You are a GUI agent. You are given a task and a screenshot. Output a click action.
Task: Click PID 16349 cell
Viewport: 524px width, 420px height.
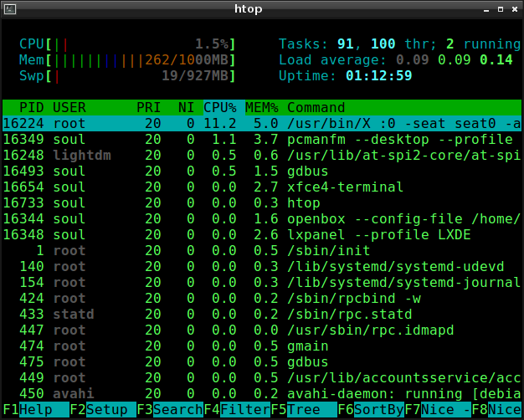coord(23,140)
